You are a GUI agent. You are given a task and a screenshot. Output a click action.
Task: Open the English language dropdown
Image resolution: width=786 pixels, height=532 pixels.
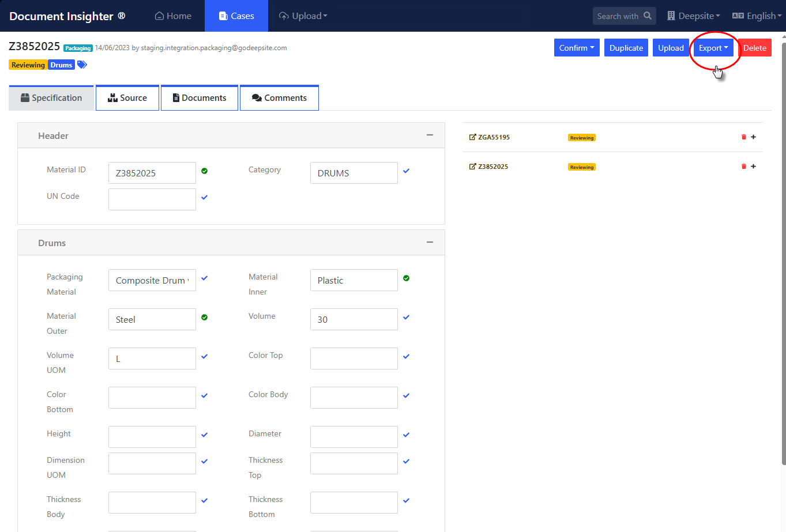tap(757, 16)
